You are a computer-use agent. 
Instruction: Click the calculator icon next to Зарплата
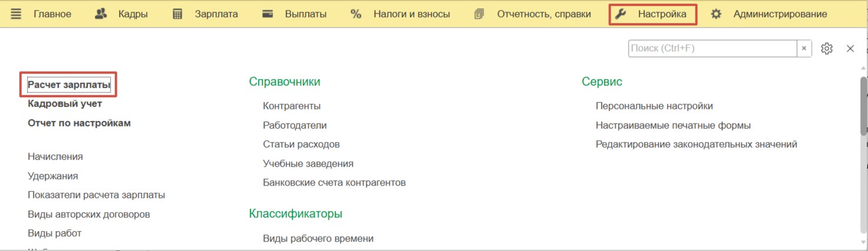pos(177,14)
